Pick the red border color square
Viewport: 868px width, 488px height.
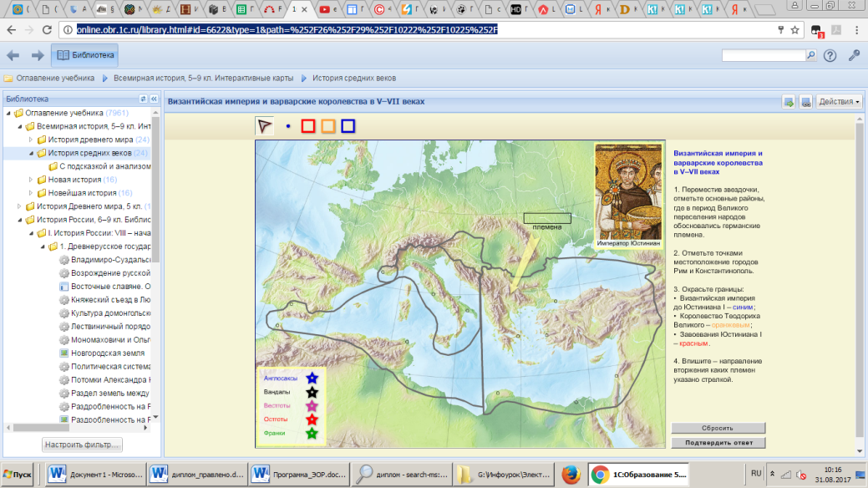[307, 126]
